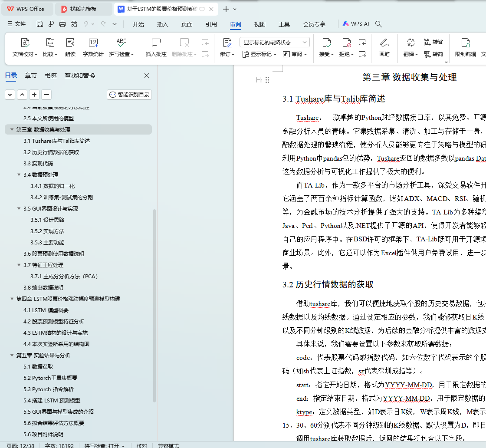Open quick access toolbar more arrow
The height and width of the screenshot is (448, 486).
115,24
